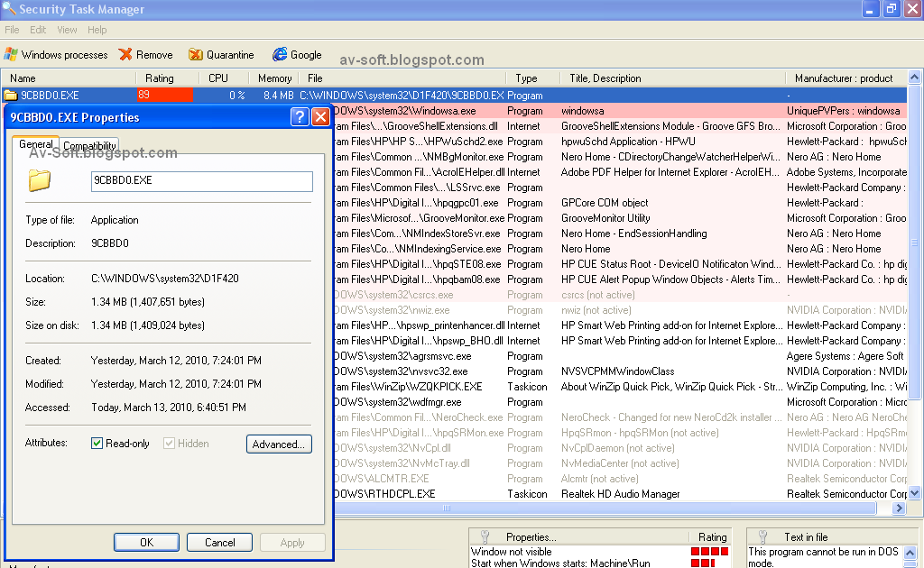Click the large folder icon in Properties dialog
The image size is (924, 568).
40,180
